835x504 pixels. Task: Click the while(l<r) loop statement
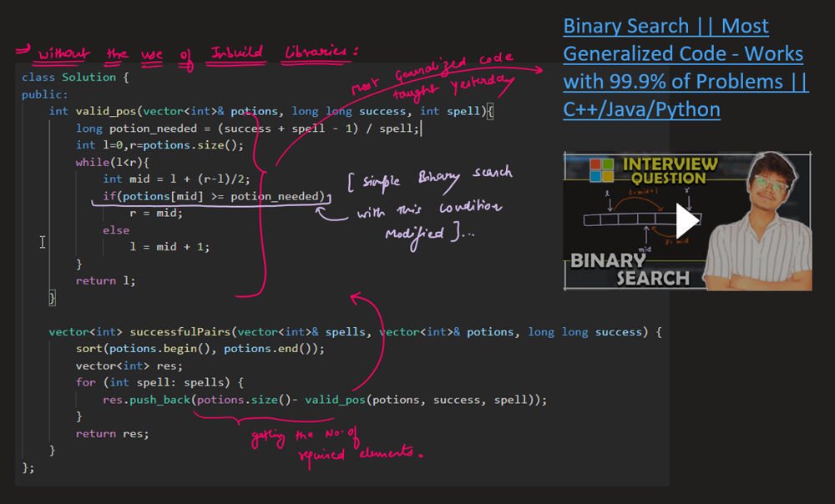pos(112,162)
